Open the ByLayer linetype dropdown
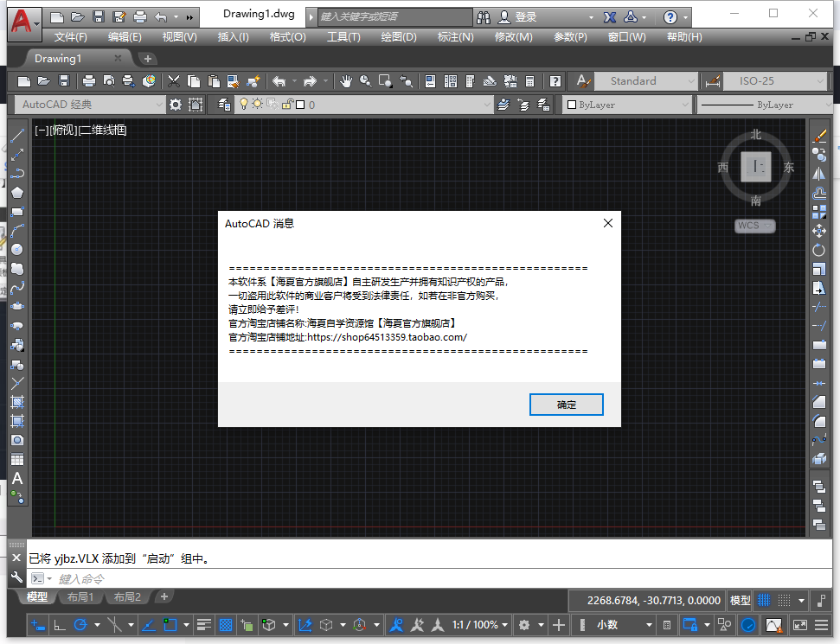The height and width of the screenshot is (644, 840). pyautogui.click(x=766, y=105)
